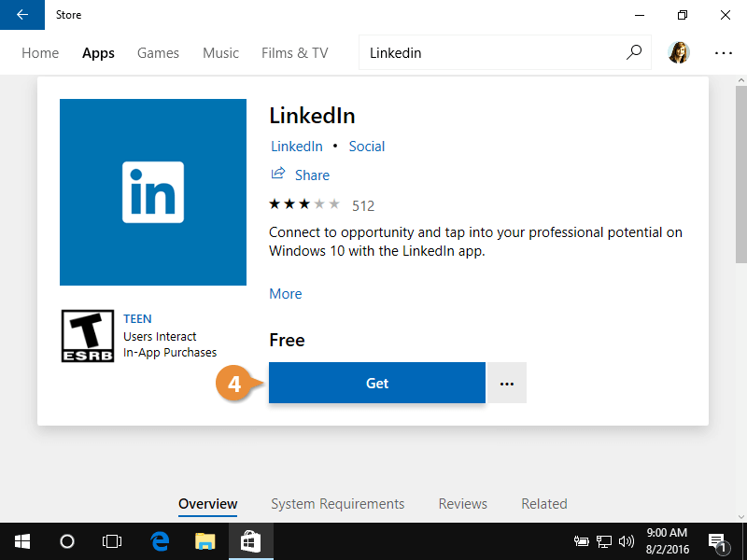The height and width of the screenshot is (560, 747).
Task: Click the search magnifier icon
Action: click(x=634, y=52)
